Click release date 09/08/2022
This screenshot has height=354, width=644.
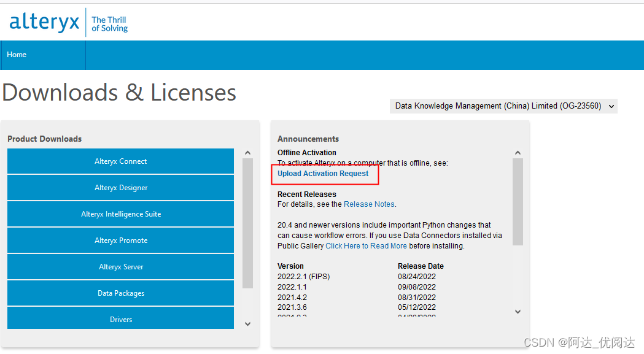tap(417, 287)
